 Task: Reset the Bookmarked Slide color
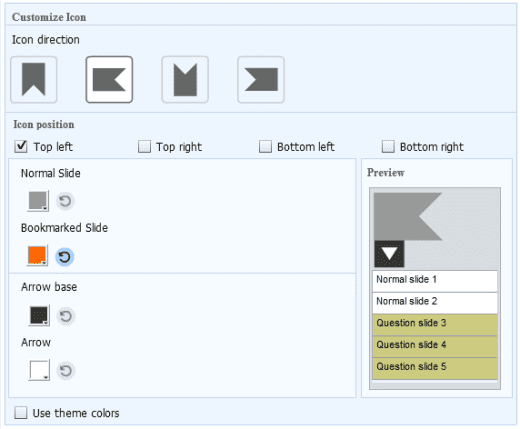[64, 257]
